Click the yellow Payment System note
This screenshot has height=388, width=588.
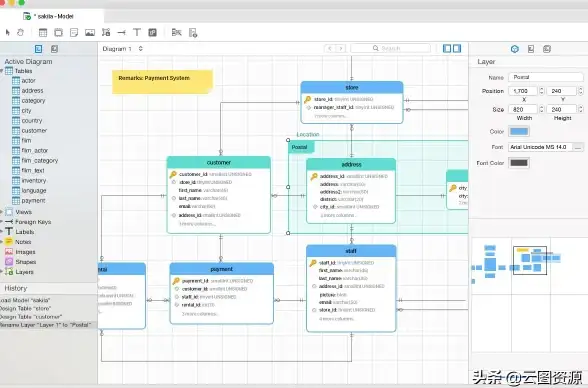162,81
